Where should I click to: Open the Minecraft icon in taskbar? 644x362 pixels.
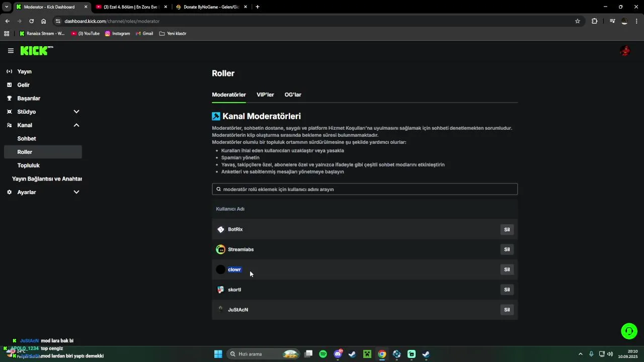(367, 354)
